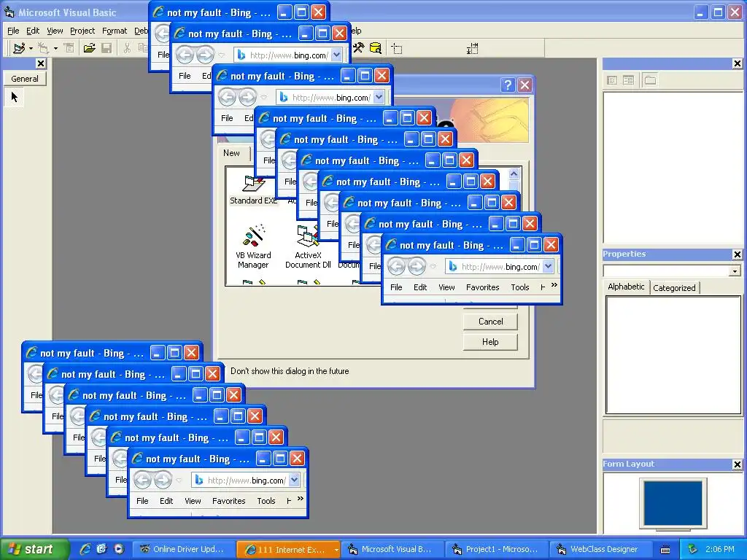Open the Add Project icon's dropdown arrow
Viewport: 747px width, 560px height.
[31, 48]
